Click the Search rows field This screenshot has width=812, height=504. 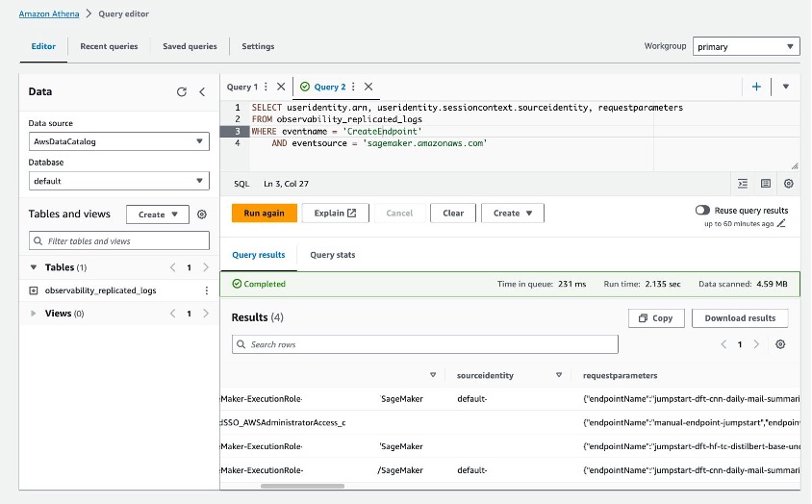(x=424, y=344)
